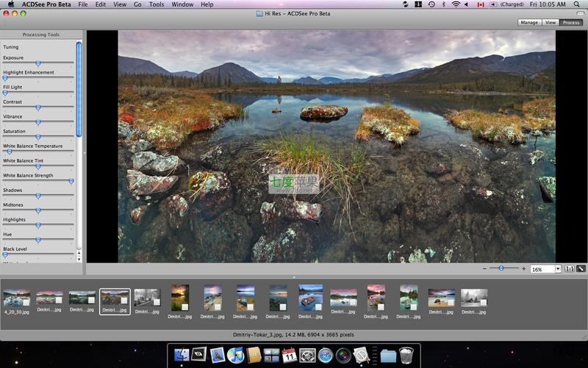Open the Trash in the dock
Screen dimensions: 588x368
coord(406,355)
